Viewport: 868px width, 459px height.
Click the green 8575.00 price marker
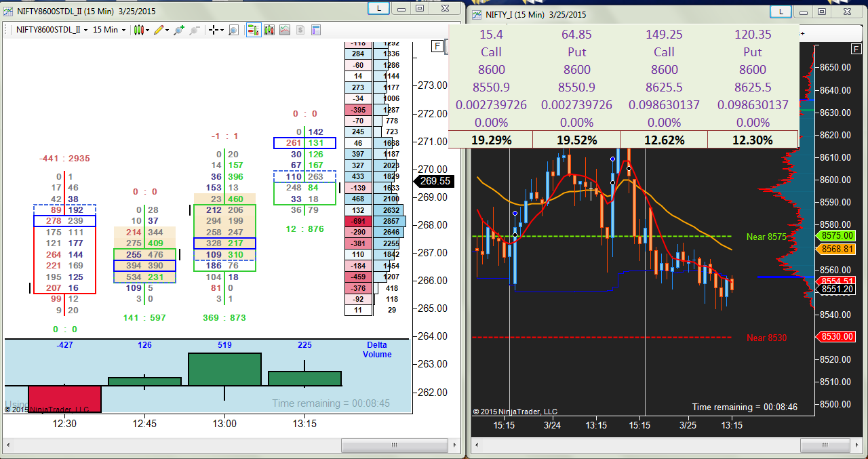(837, 236)
